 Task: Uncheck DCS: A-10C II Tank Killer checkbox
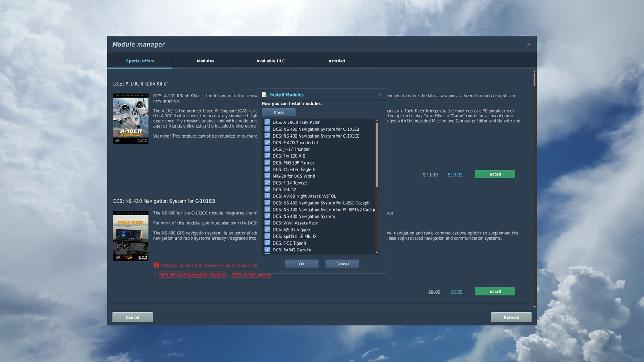click(x=267, y=122)
